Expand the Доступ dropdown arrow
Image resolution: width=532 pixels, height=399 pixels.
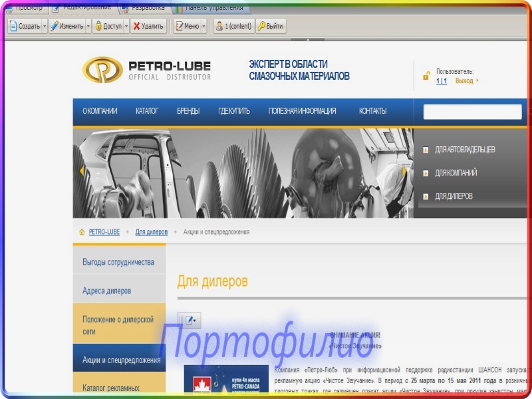click(x=126, y=26)
